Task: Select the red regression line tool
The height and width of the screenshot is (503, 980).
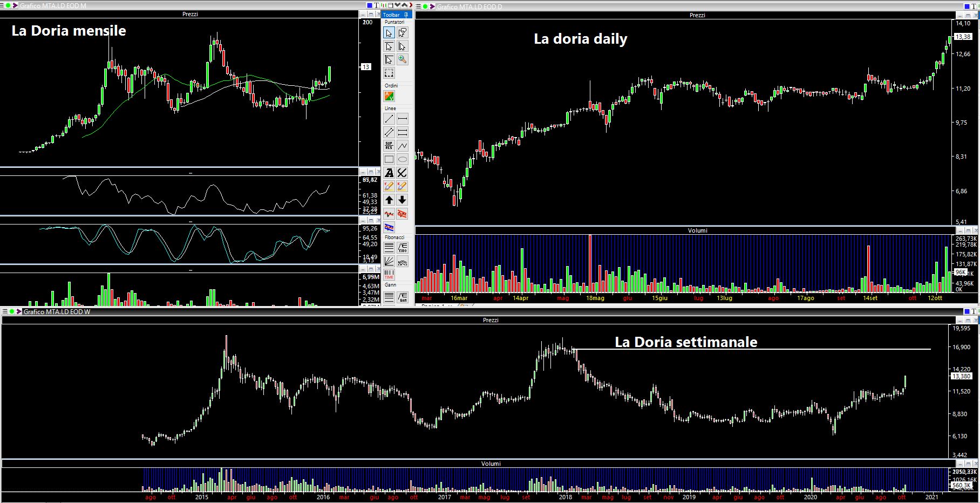Action: tap(389, 214)
